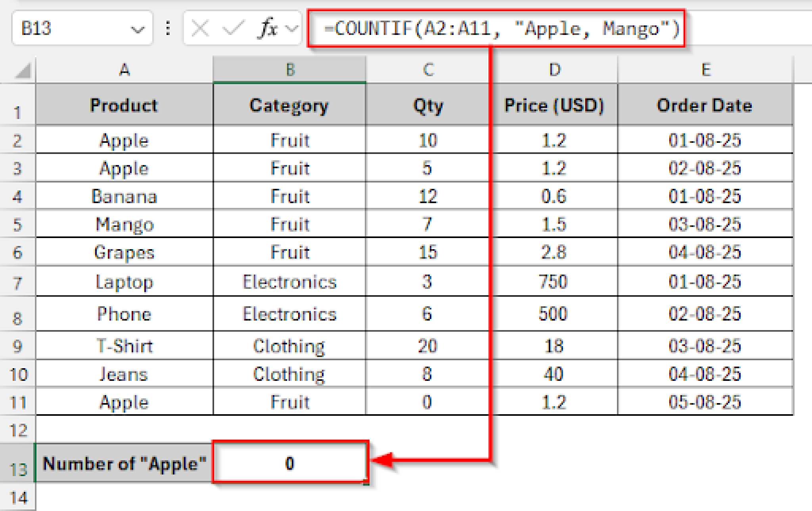The width and height of the screenshot is (812, 511).
Task: Click the Number of "Apple" label cell
Action: coord(124,464)
